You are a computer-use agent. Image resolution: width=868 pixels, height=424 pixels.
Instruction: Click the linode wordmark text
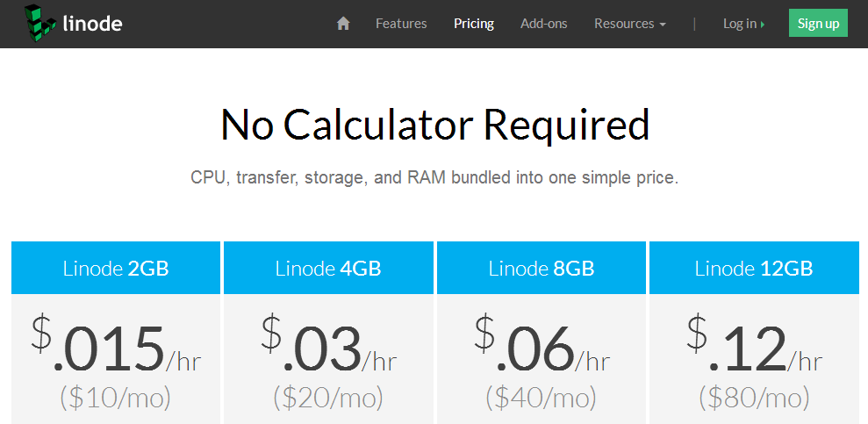pos(92,23)
